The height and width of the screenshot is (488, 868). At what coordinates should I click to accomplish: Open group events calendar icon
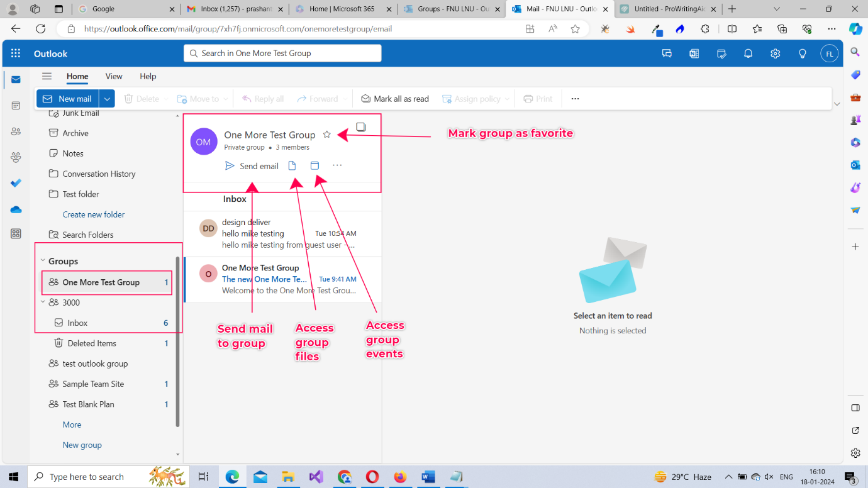(x=314, y=165)
